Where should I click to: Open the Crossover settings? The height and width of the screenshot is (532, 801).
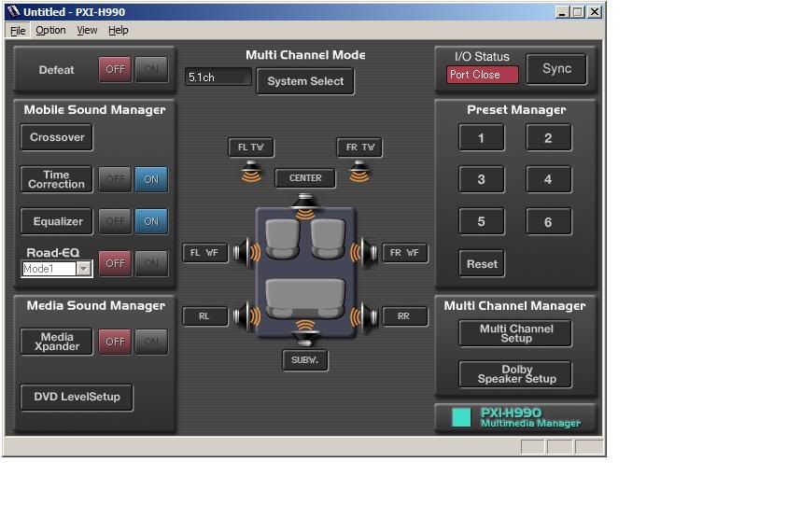pyautogui.click(x=57, y=137)
